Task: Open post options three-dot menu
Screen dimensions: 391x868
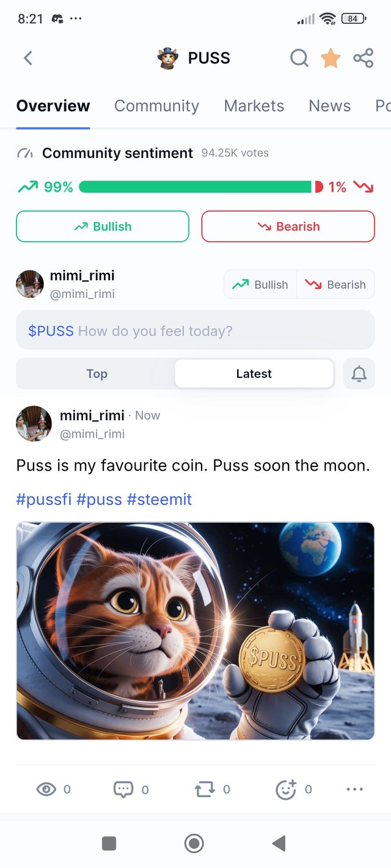Action: click(x=355, y=789)
